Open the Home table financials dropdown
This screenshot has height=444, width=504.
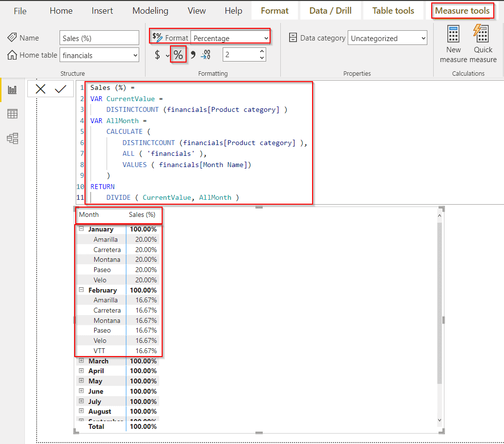point(99,55)
